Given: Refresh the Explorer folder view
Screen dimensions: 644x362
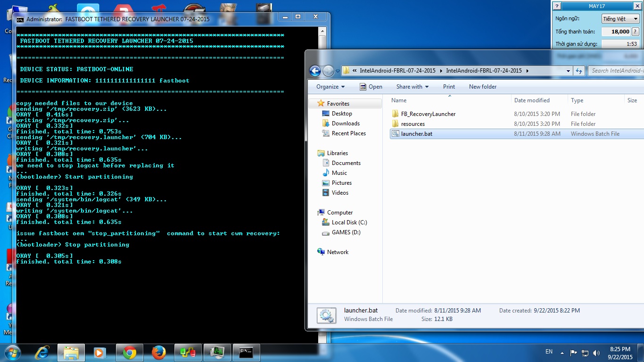Looking at the screenshot, I should [579, 71].
